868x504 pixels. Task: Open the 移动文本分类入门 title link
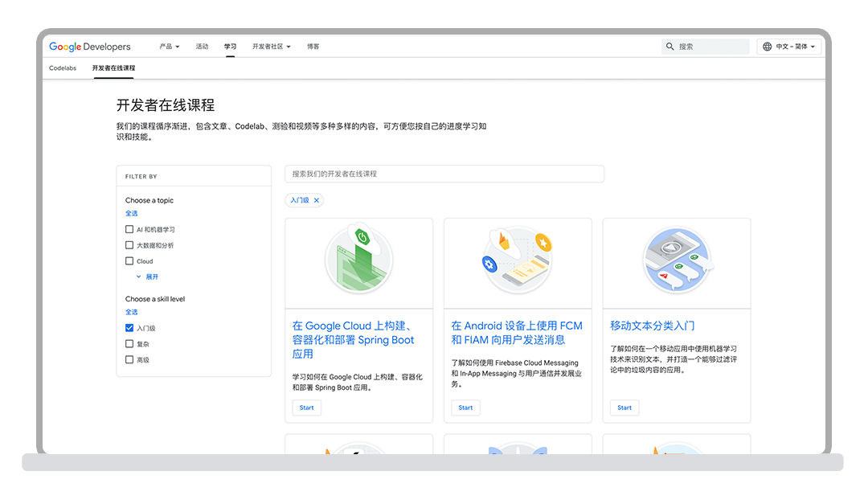tap(652, 326)
